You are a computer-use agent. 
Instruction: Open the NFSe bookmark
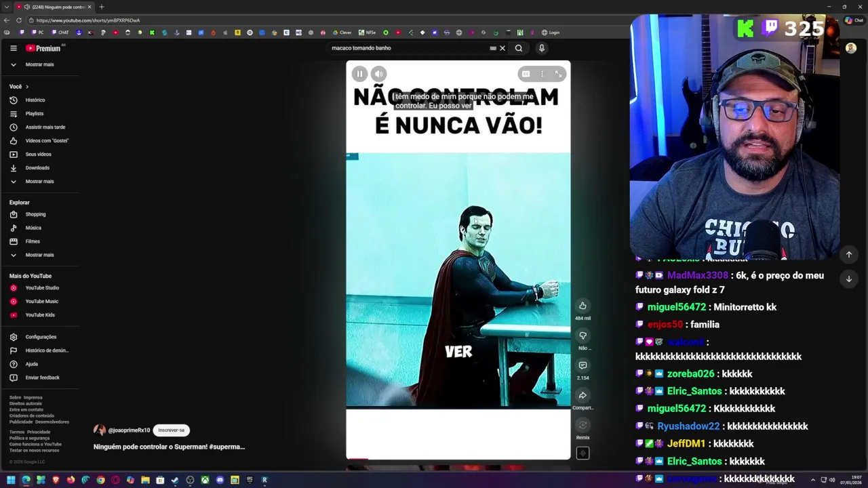pos(367,33)
